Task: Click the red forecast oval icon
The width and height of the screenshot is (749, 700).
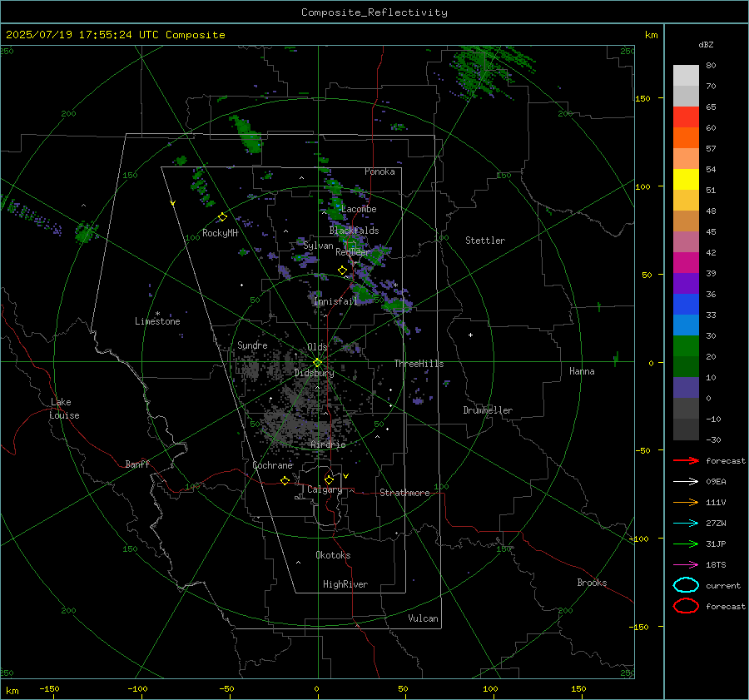Action: point(686,606)
